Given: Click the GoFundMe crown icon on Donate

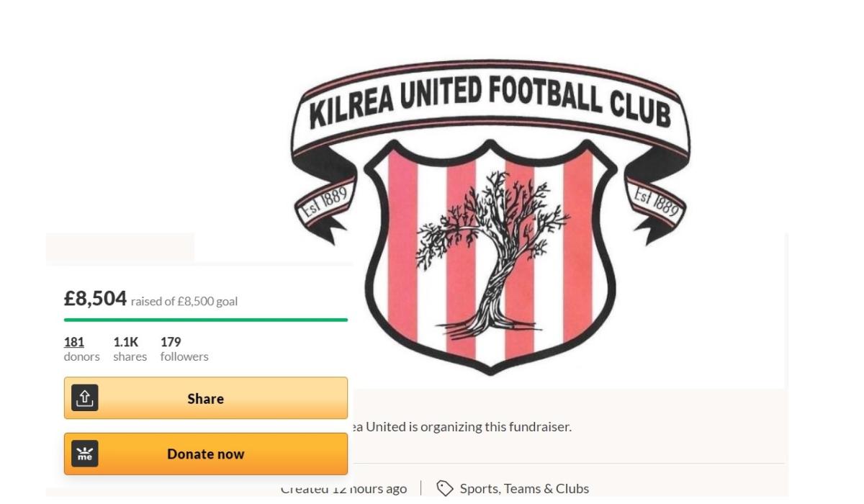Looking at the screenshot, I should tap(85, 454).
